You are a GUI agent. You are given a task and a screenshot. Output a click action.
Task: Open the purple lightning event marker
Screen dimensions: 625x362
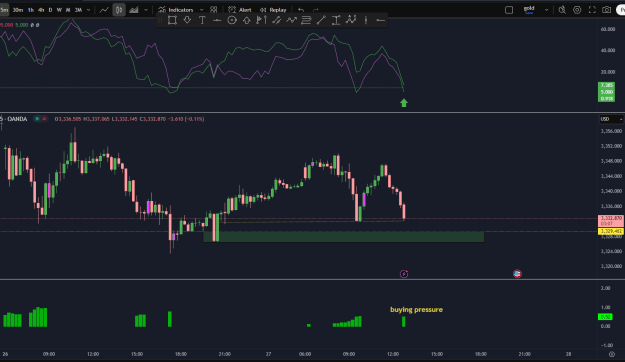(x=404, y=274)
